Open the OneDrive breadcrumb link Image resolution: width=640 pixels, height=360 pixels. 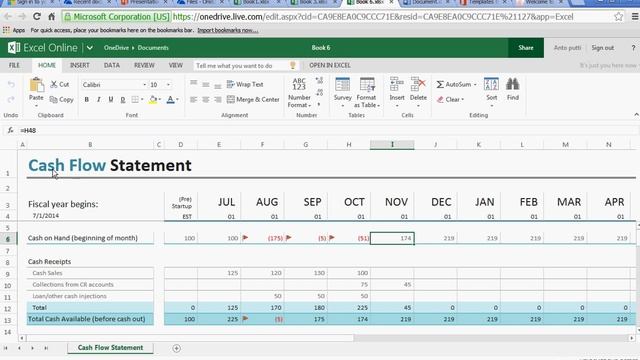click(x=116, y=48)
